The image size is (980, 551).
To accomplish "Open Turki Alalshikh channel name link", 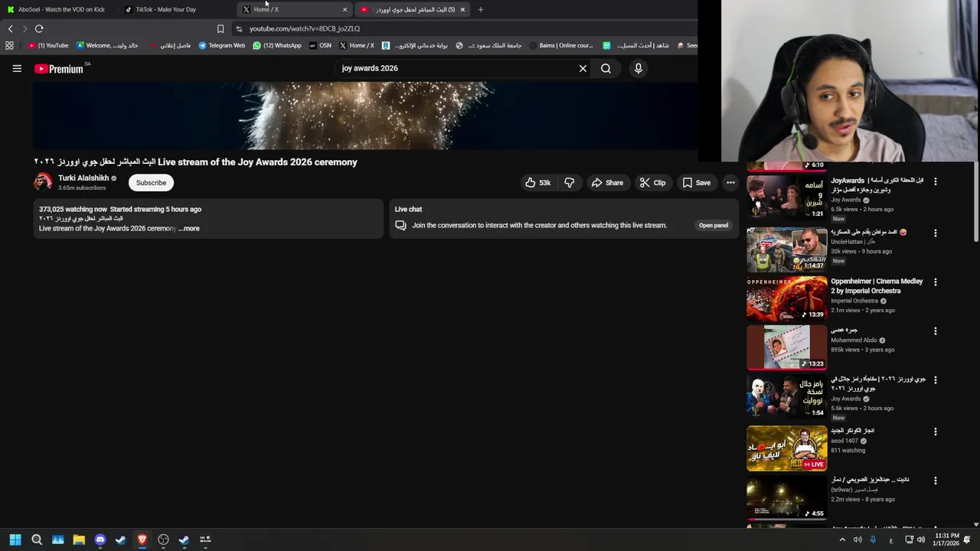I will (x=83, y=178).
